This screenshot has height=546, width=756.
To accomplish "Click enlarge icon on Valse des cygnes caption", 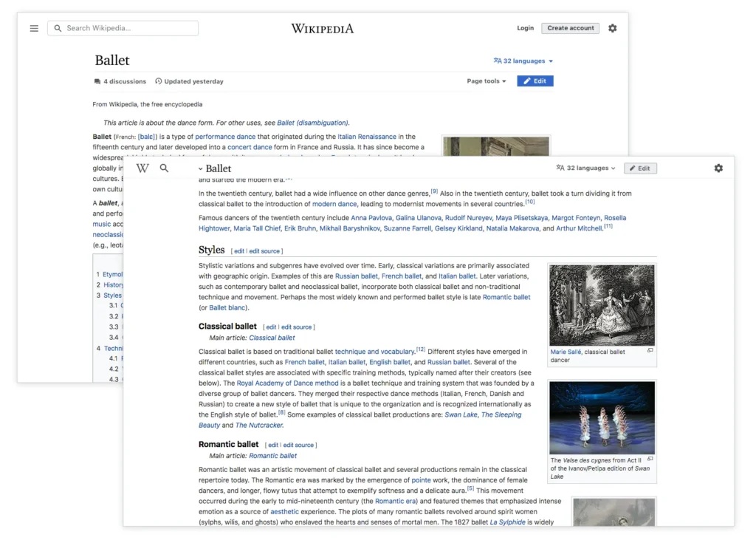I will (650, 459).
